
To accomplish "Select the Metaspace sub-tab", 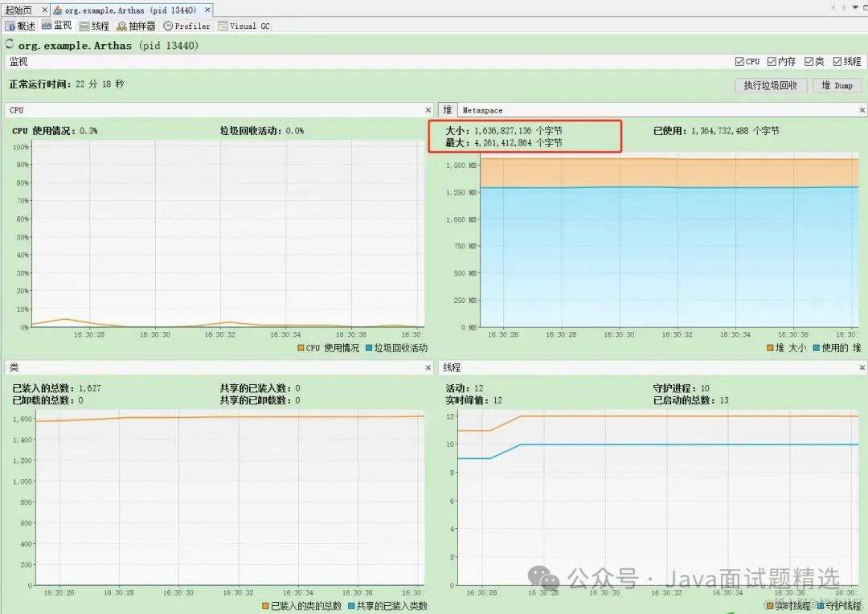I will pos(483,110).
